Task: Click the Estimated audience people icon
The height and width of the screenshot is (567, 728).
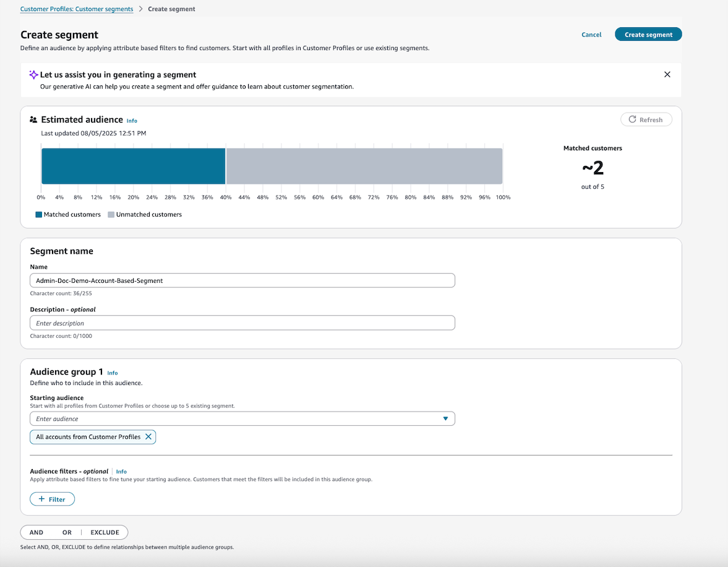Action: point(33,119)
